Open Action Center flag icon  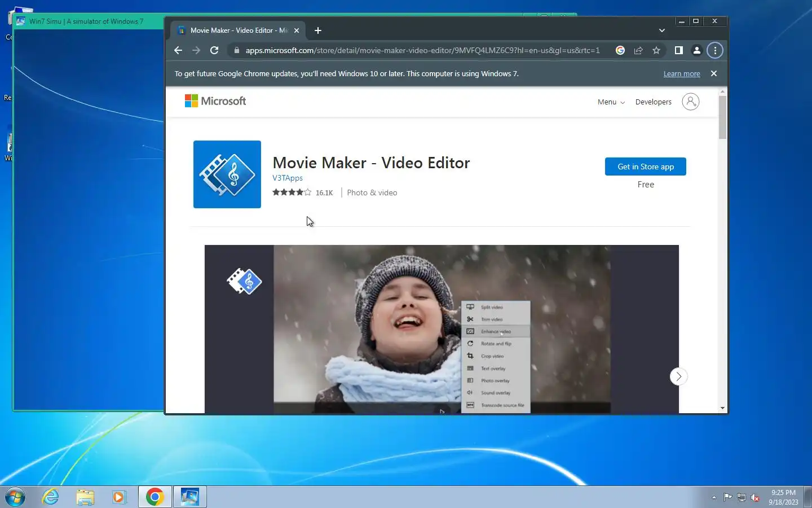pos(728,497)
